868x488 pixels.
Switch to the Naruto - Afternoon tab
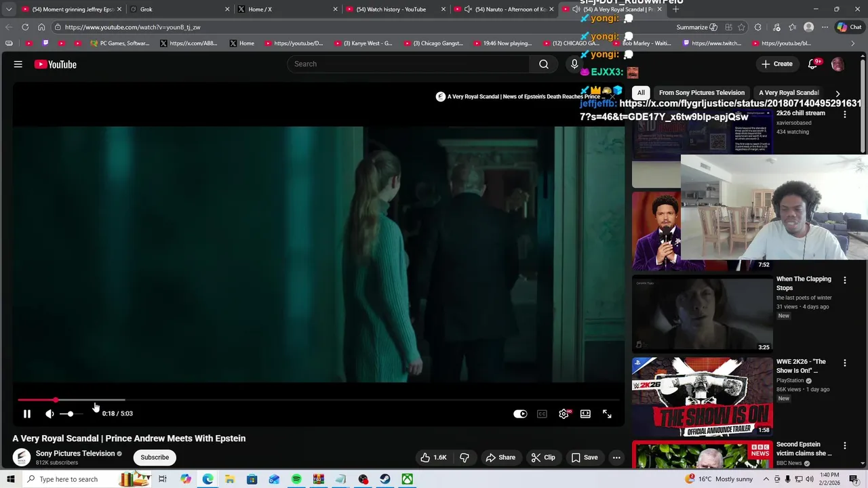point(503,9)
